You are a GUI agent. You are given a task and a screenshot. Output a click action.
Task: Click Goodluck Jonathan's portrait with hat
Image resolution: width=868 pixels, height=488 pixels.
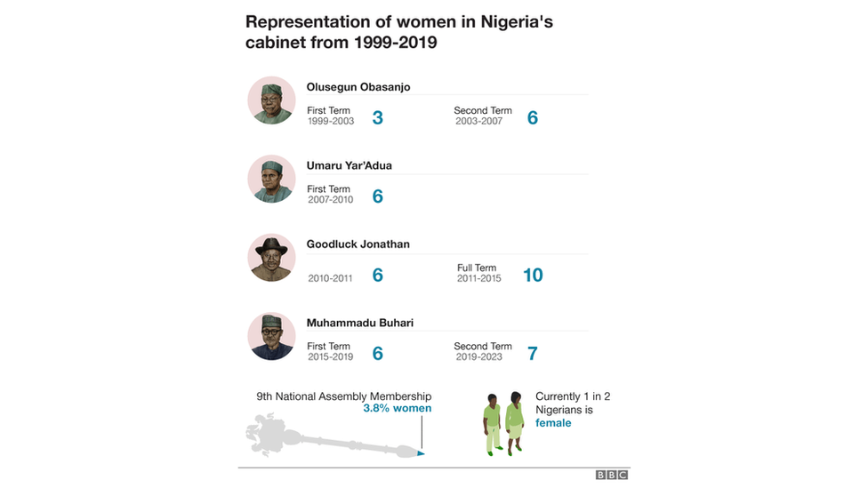[271, 258]
